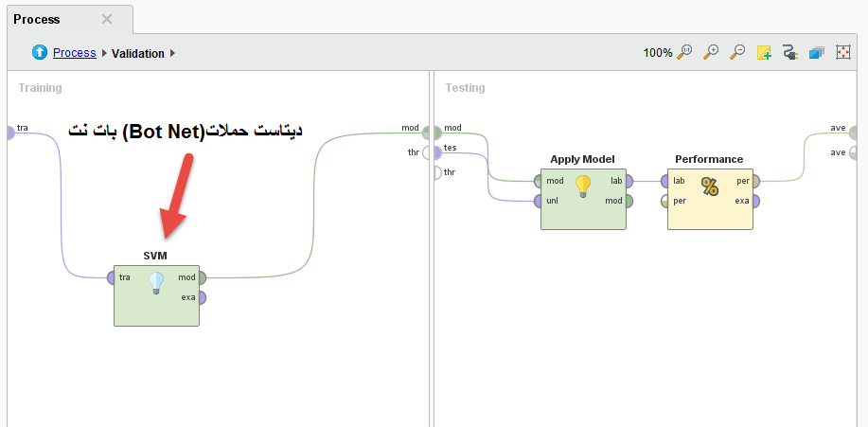The width and height of the screenshot is (868, 427).
Task: Open the Process breadcrumb link
Action: tap(74, 53)
